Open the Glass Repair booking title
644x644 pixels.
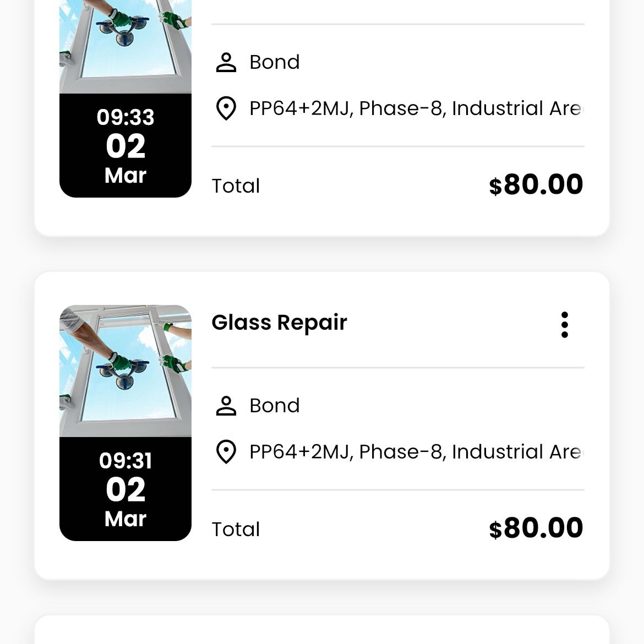(x=279, y=323)
